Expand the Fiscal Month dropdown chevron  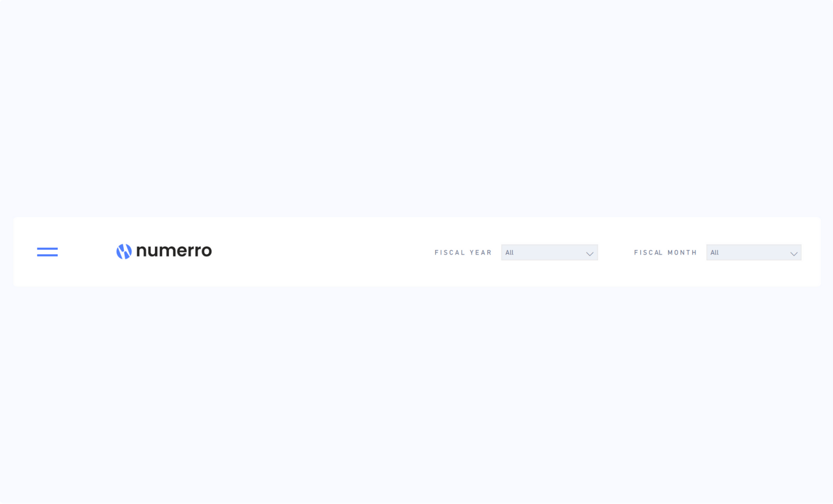794,254
